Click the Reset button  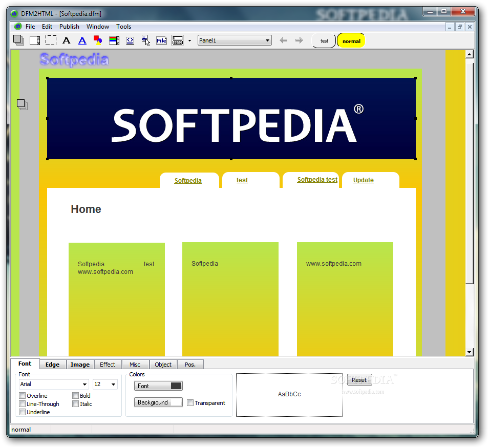359,380
